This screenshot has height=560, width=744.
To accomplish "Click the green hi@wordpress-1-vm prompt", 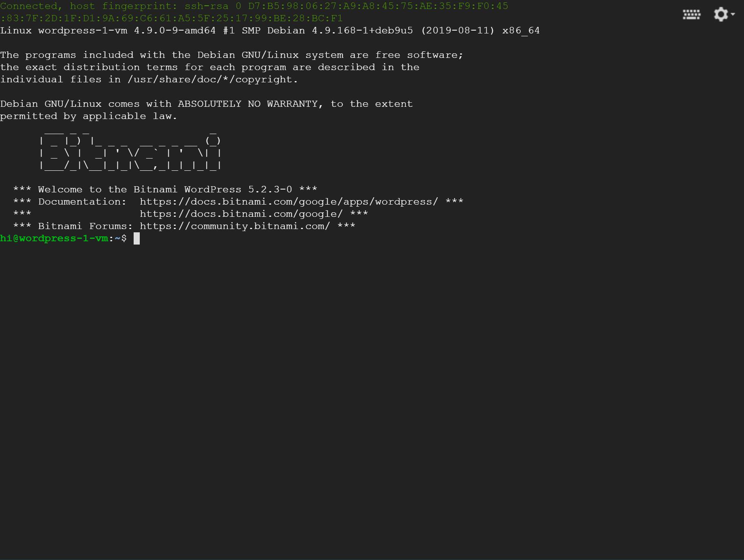I will point(54,238).
